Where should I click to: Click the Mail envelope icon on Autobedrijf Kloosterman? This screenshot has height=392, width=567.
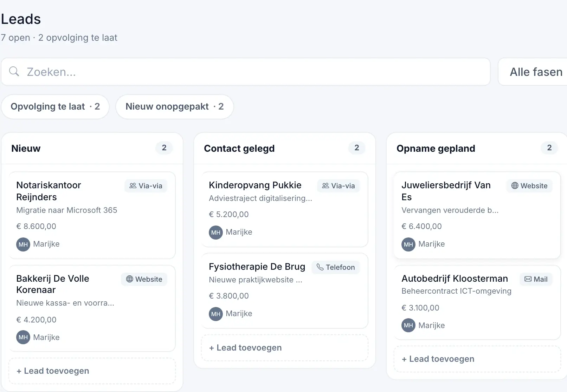(x=528, y=279)
